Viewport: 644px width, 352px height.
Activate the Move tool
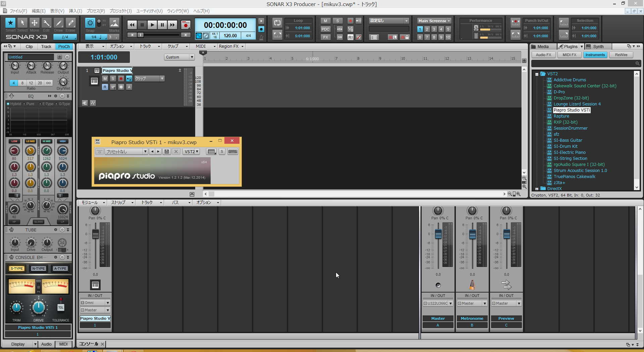coord(34,23)
